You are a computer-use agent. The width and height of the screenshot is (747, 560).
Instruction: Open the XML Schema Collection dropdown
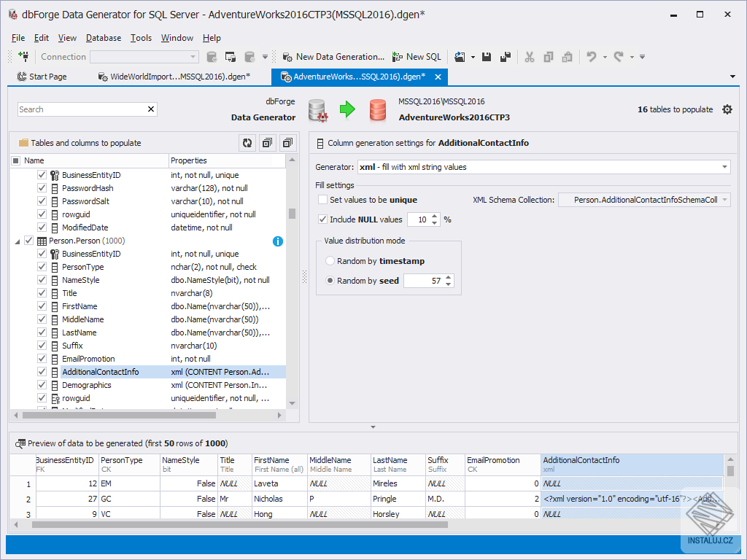coord(724,200)
